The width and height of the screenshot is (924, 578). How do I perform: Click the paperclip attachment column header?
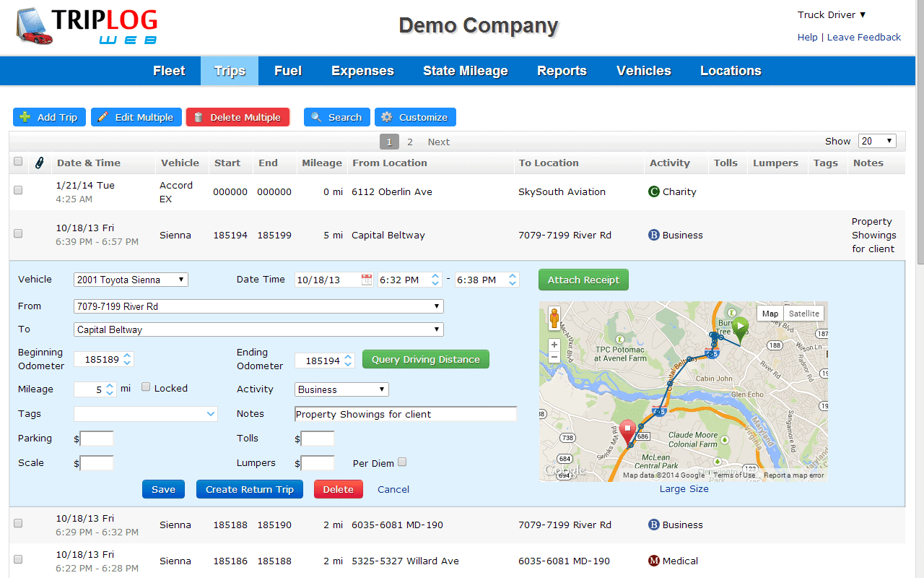[39, 163]
